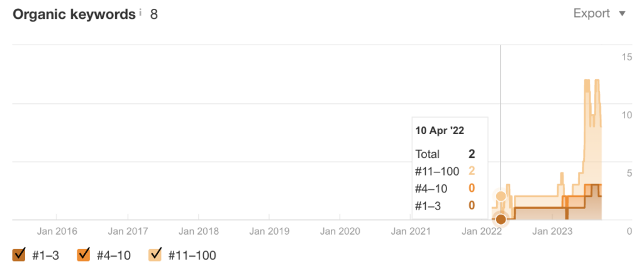This screenshot has height=268, width=644.
Task: Toggle the #4–10 ranking checkbox
Action: (84, 254)
